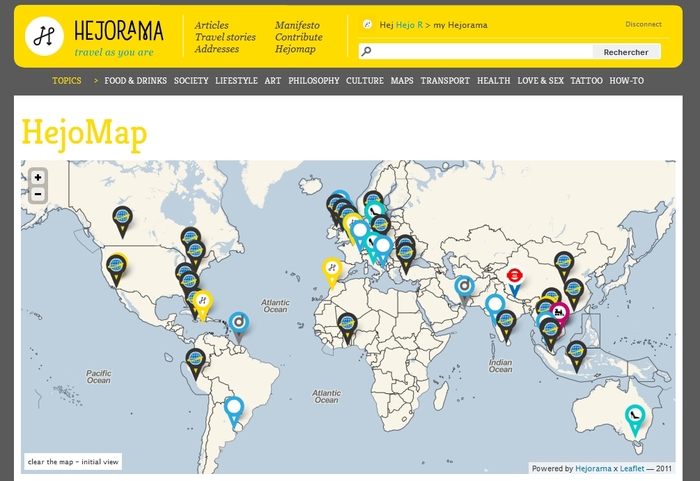Image resolution: width=700 pixels, height=481 pixels.
Task: Open the Philosophy topic
Action: 314,81
